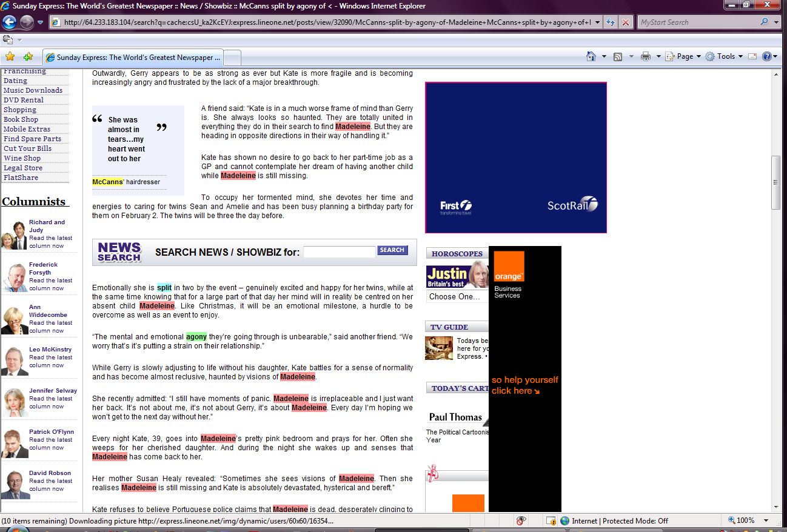The height and width of the screenshot is (532, 787).
Task: Select the Sunday Express browser tab
Action: click(133, 58)
